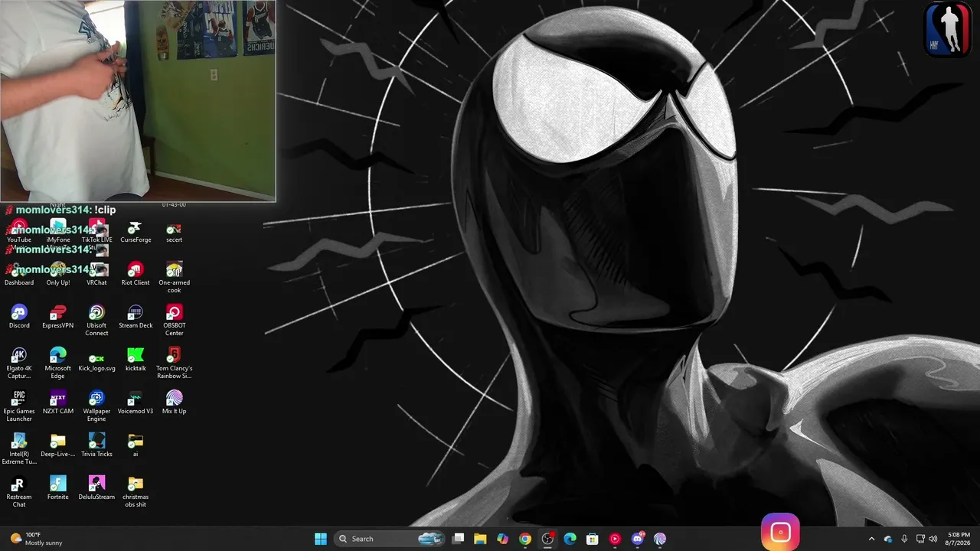Viewport: 980px width, 551px height.
Task: Select the Mix It Up desktop shortcut
Action: [174, 403]
